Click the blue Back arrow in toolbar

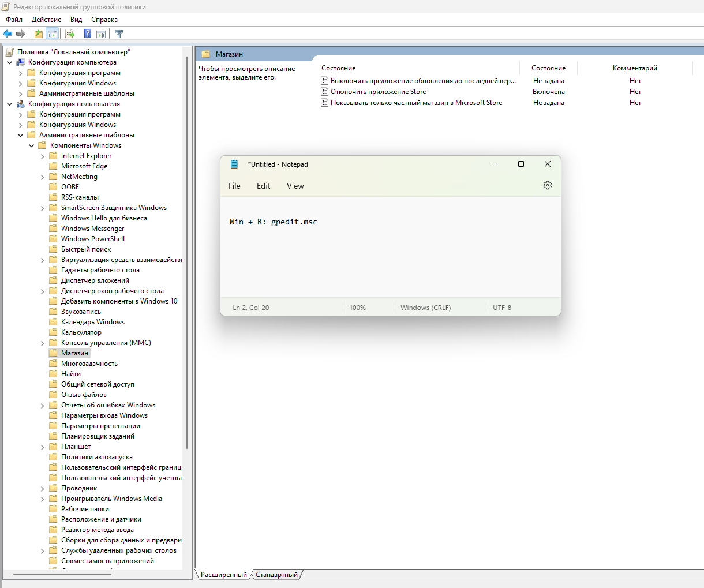(x=8, y=34)
